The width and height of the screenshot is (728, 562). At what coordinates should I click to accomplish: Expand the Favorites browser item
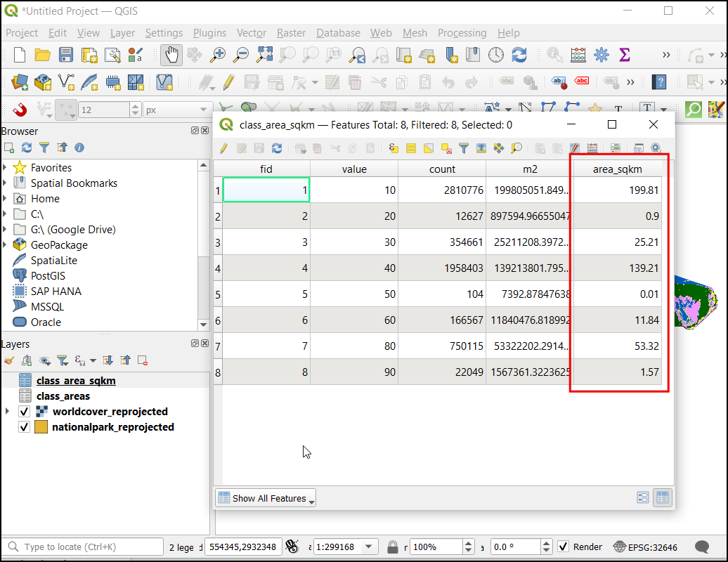pos(5,168)
